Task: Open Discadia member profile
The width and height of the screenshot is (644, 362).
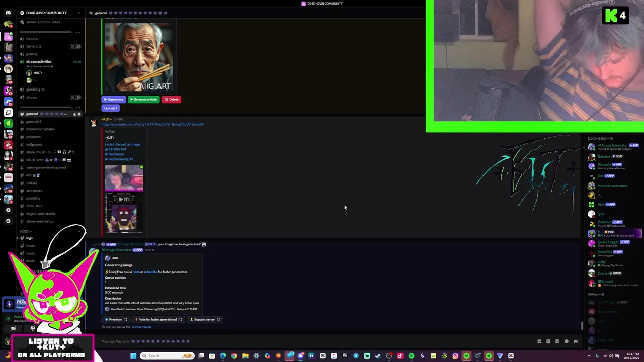Action: point(614,166)
